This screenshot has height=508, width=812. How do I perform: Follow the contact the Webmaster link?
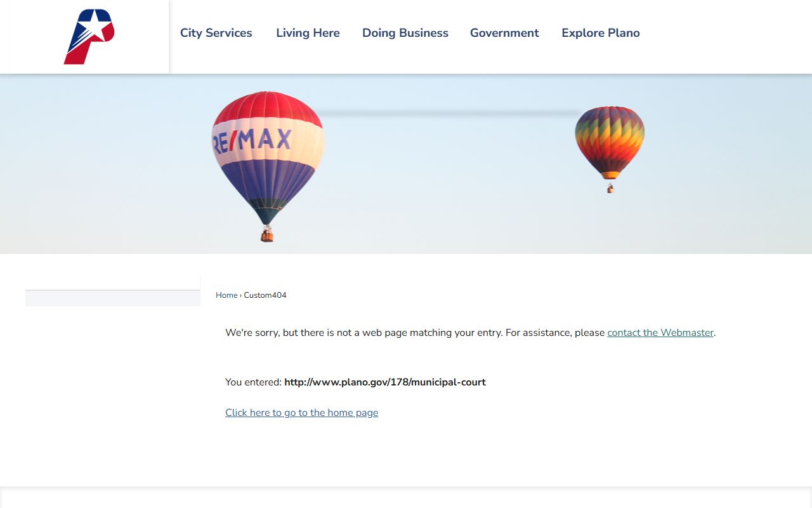click(x=660, y=333)
